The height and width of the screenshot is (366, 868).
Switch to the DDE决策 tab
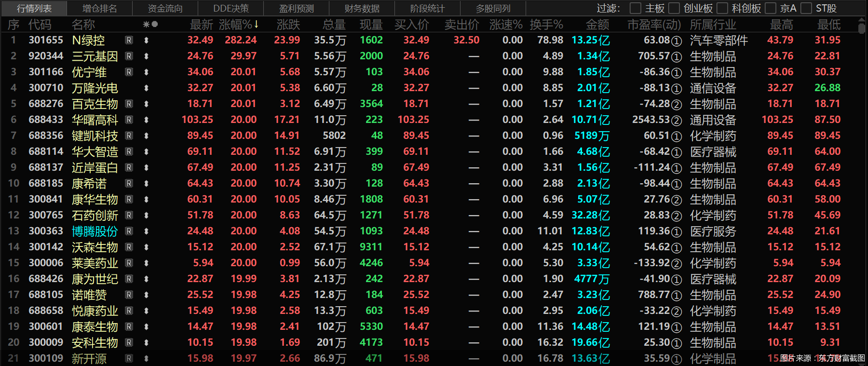(231, 8)
